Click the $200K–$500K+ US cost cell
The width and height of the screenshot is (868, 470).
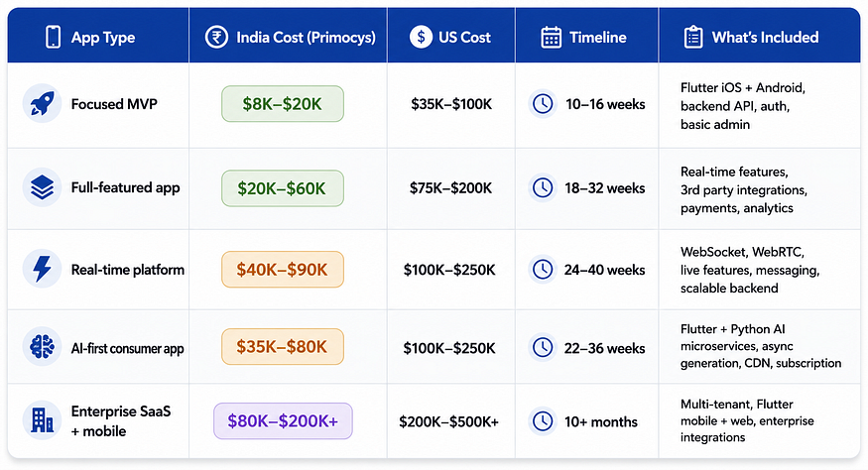[449, 421]
